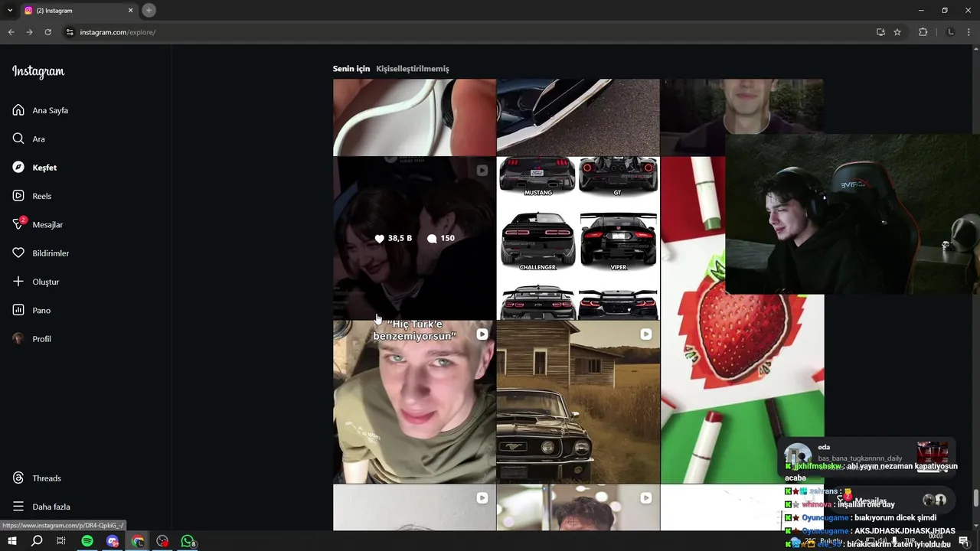Open the browser extensions puzzle icon
Image resolution: width=980 pixels, height=551 pixels.
[923, 32]
